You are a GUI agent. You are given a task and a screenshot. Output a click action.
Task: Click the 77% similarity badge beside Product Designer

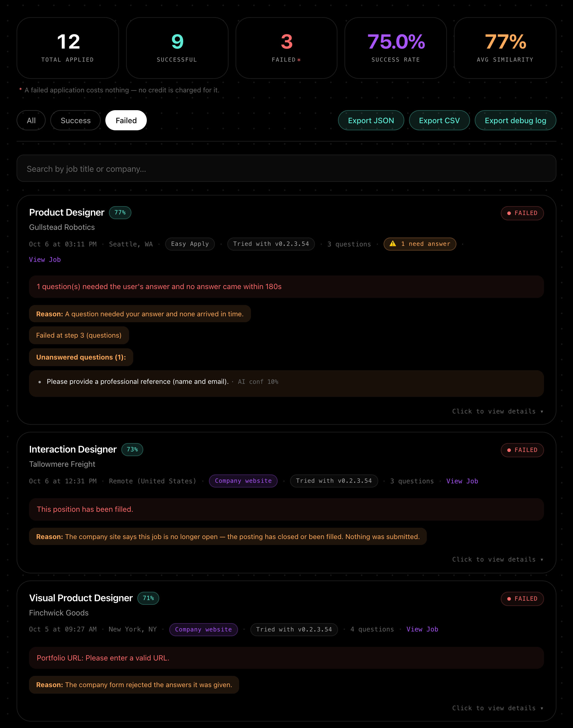click(120, 212)
